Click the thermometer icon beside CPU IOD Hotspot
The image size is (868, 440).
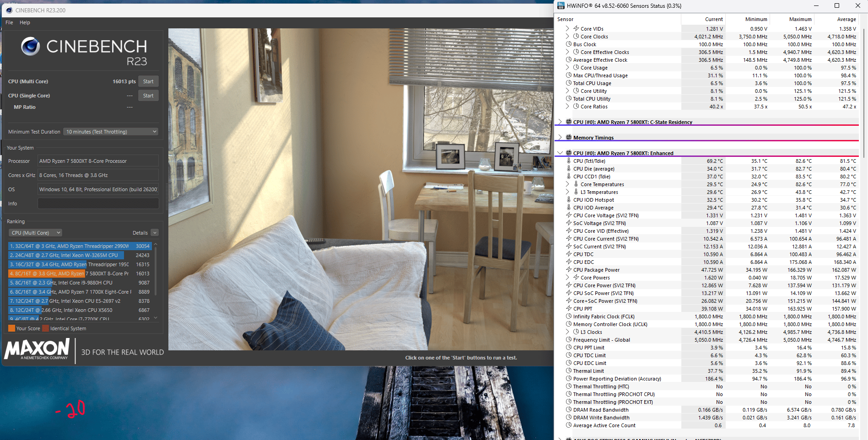click(569, 200)
